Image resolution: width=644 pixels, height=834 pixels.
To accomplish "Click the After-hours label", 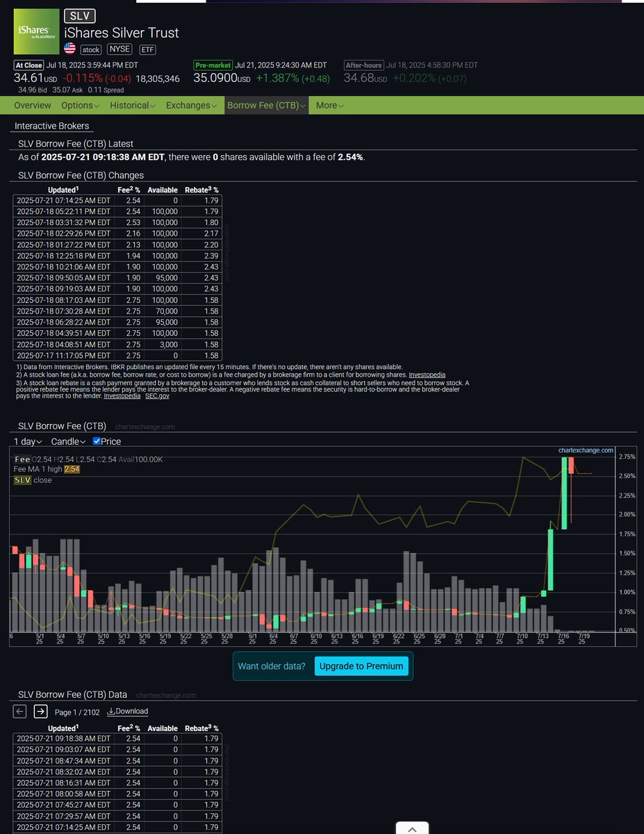I will 363,65.
